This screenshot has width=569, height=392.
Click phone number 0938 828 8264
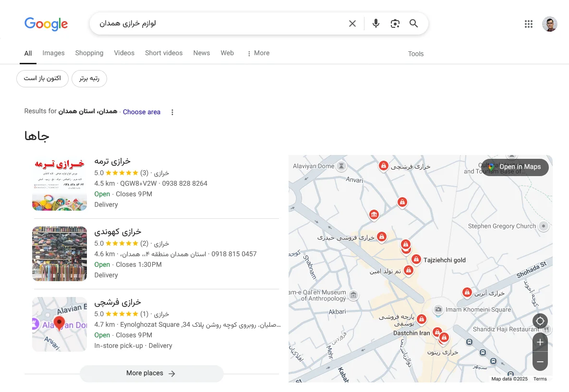(185, 183)
